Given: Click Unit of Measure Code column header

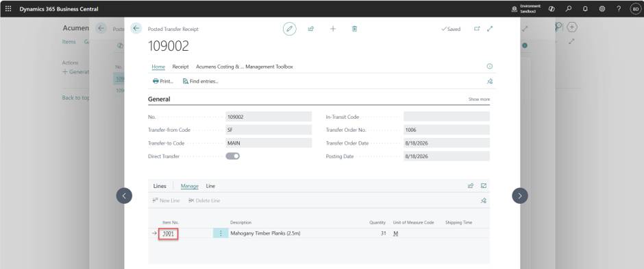Looking at the screenshot, I should point(413,222).
